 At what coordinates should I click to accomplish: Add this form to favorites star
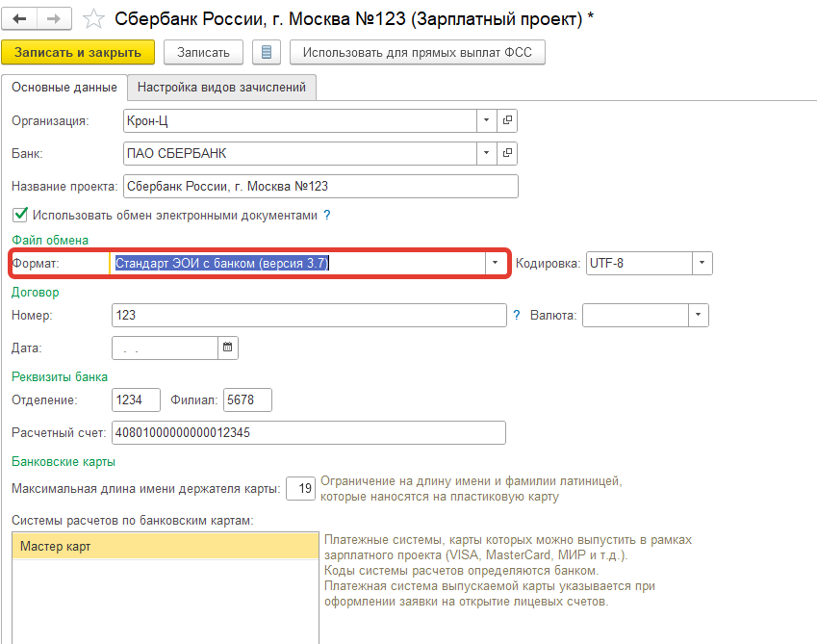point(92,18)
